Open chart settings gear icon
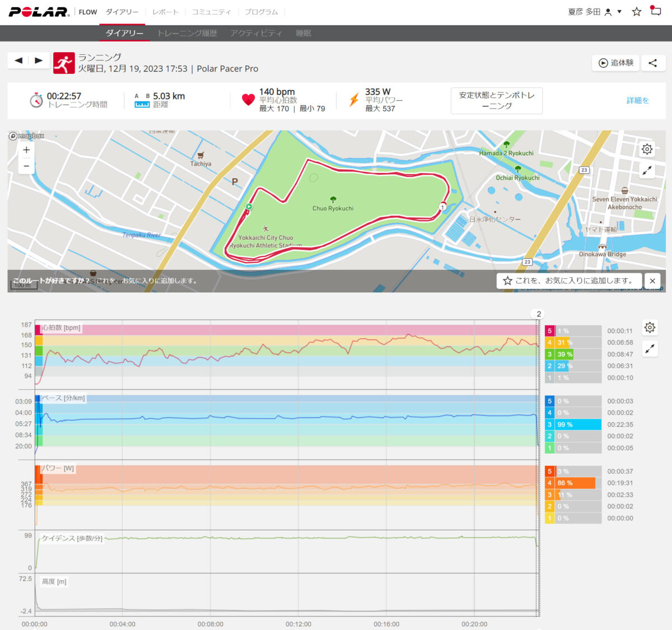The width and height of the screenshot is (672, 630). [650, 327]
